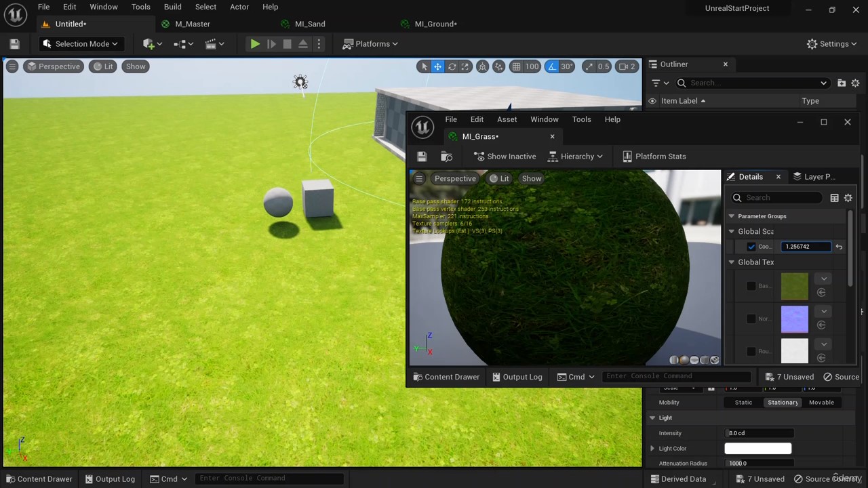Screen dimensions: 868x488
Task: Open the main viewport options hamburger menu
Action: [x=12, y=66]
